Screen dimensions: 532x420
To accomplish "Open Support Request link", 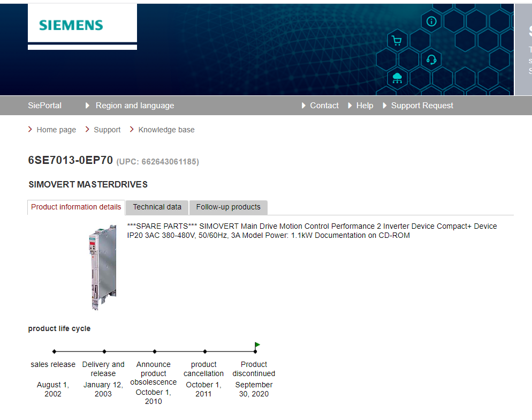I will 422,106.
